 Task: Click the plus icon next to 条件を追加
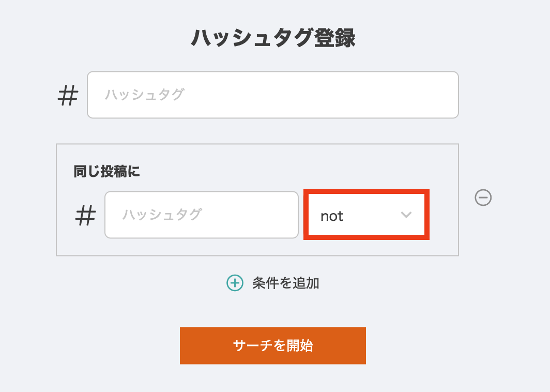[236, 283]
